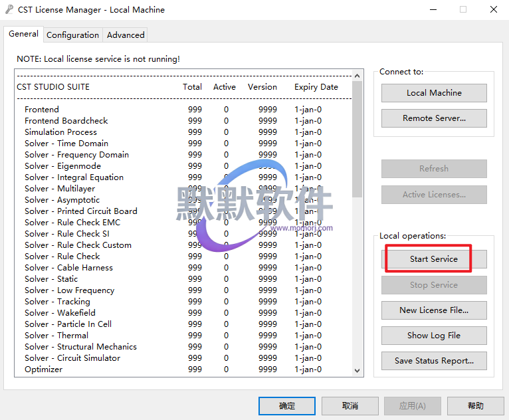Choose New License File button
509x420 pixels.
click(x=434, y=310)
